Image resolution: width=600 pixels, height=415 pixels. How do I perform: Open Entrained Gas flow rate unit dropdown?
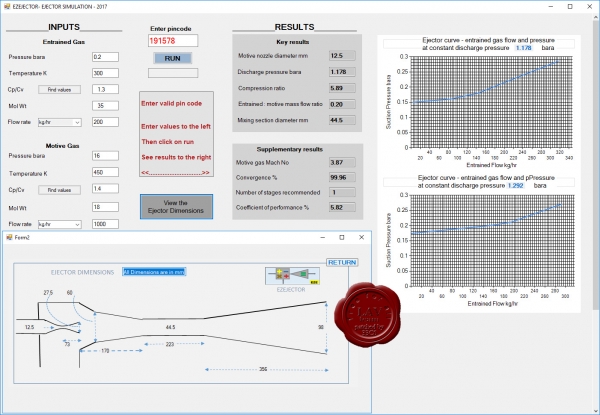click(x=60, y=122)
